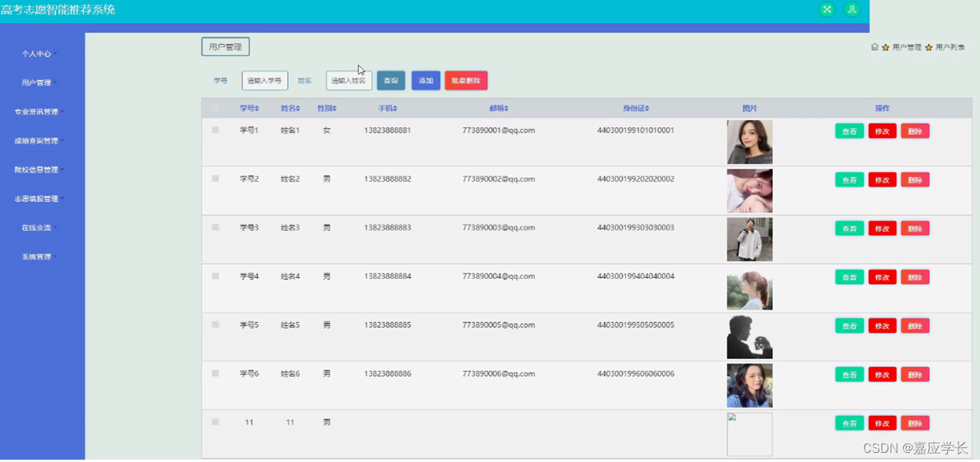Select ID number 440300199303030003 cell
980x462 pixels.
pyautogui.click(x=636, y=227)
